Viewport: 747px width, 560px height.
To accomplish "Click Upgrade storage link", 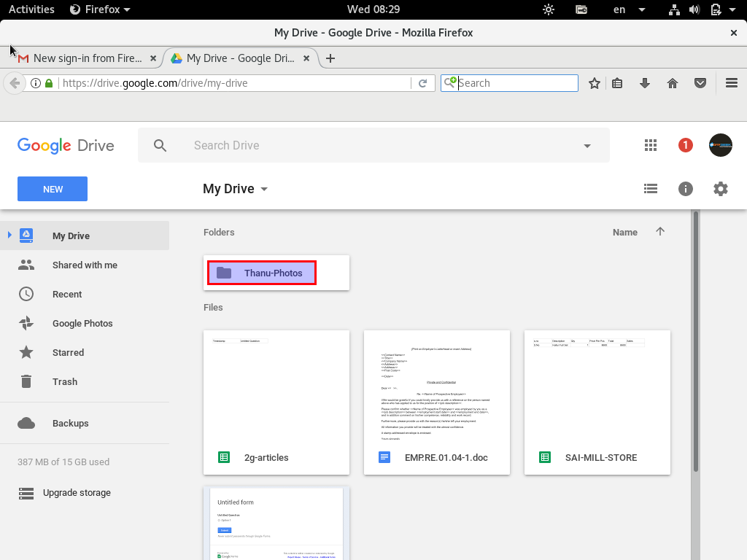I will (x=77, y=493).
